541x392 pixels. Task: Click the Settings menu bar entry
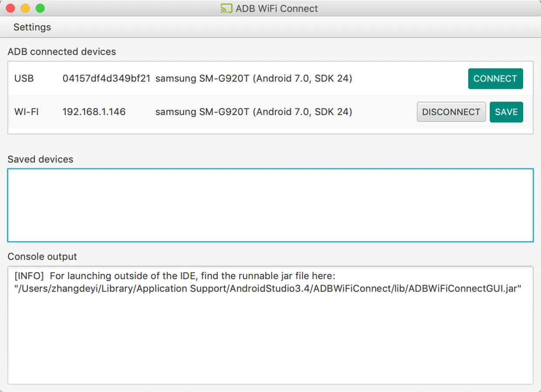pyautogui.click(x=32, y=27)
